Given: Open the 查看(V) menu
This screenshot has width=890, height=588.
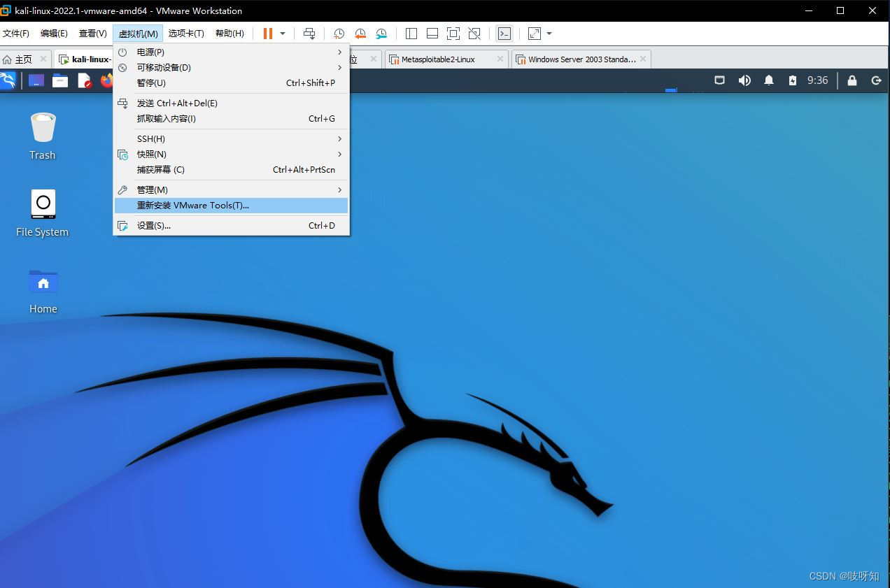Looking at the screenshot, I should (x=92, y=34).
